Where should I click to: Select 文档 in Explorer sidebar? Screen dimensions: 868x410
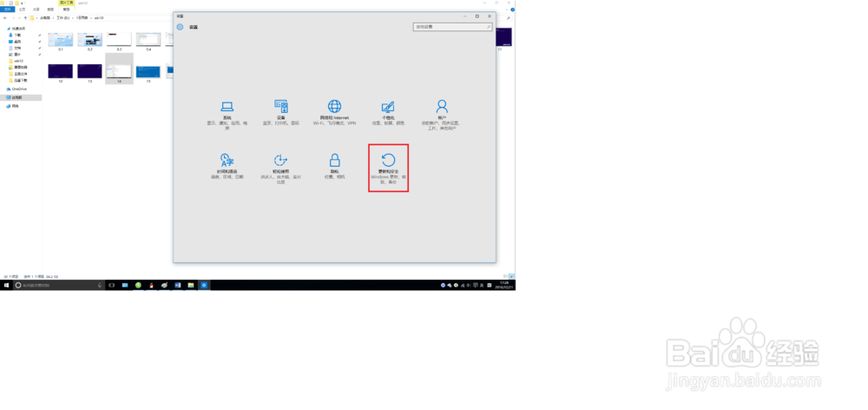click(16, 48)
